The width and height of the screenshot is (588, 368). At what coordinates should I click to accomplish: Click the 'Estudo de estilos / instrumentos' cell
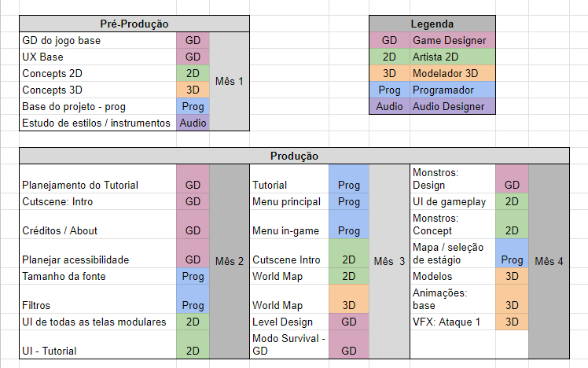click(98, 123)
